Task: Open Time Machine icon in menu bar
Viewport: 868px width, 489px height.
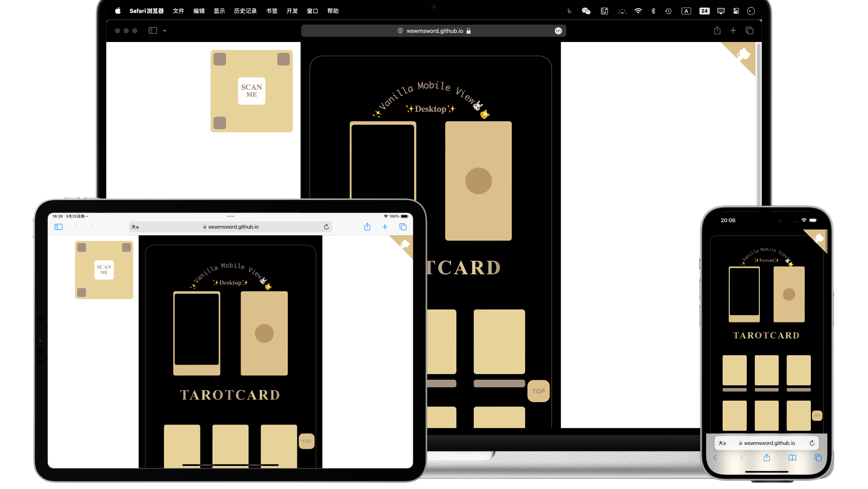Action: click(668, 11)
